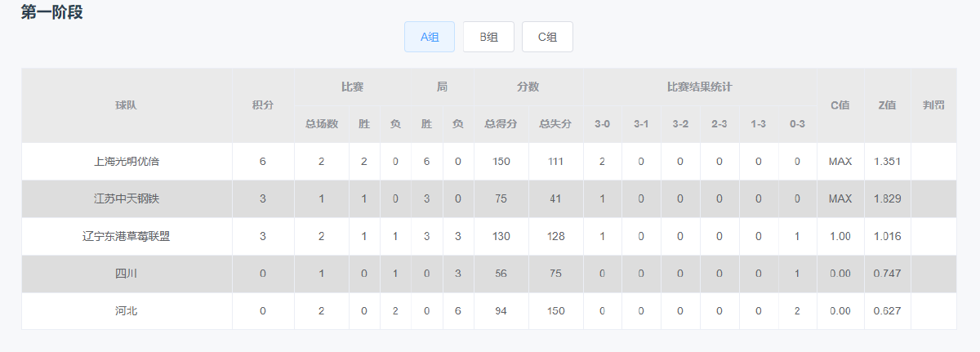Click the 积分 column header
The image size is (980, 352).
click(x=263, y=105)
